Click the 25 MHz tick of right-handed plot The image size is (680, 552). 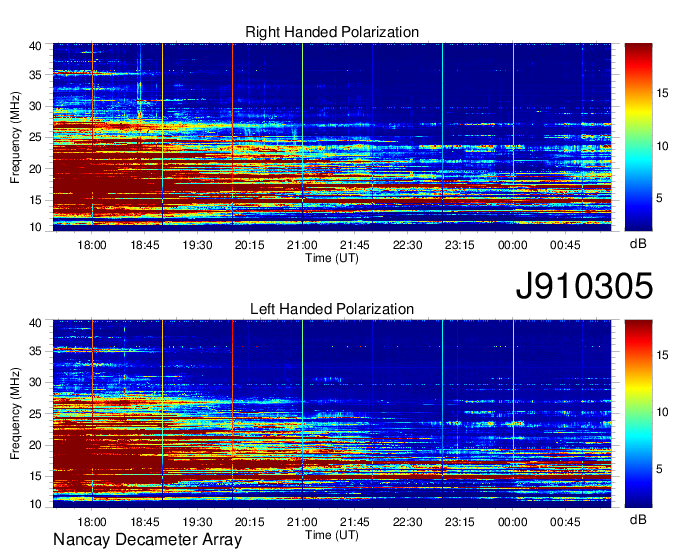(36, 137)
